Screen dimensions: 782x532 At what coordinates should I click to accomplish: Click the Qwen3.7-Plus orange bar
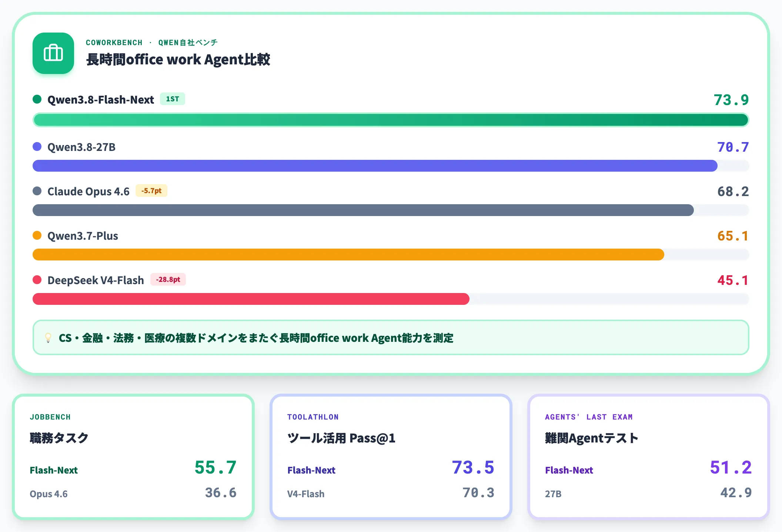(348, 255)
